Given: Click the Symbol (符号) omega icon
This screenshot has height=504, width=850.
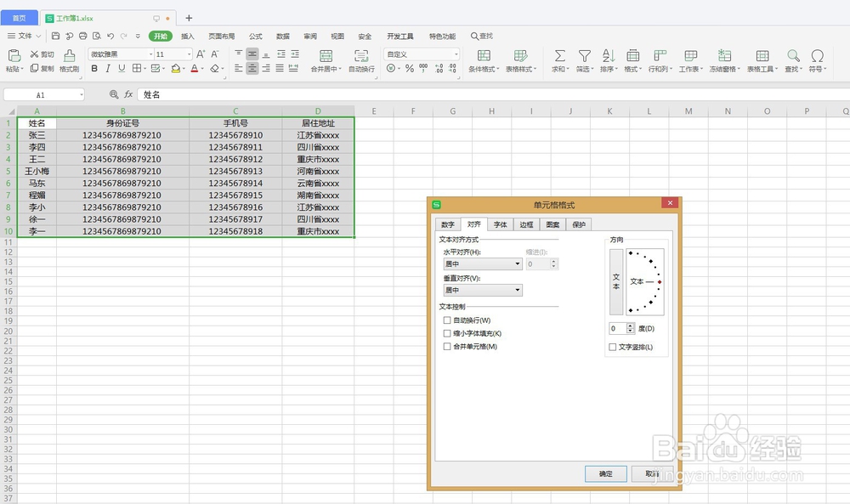Looking at the screenshot, I should (x=818, y=56).
